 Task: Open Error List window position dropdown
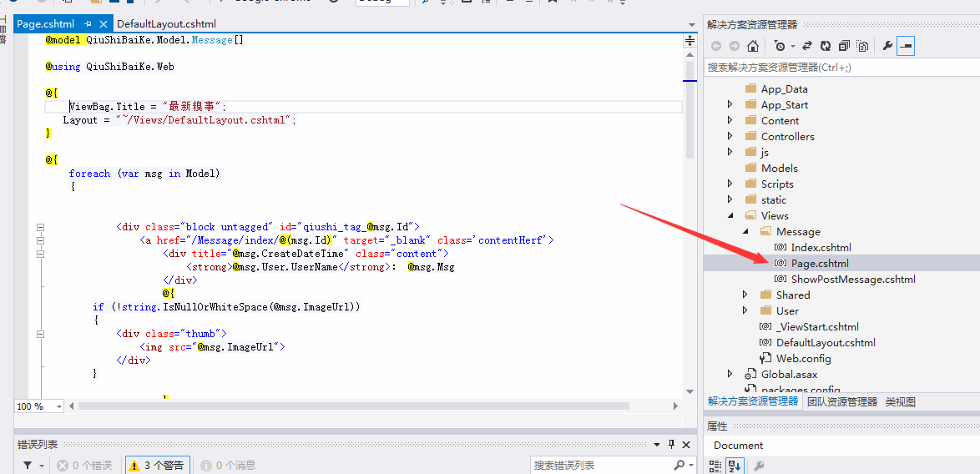[657, 445]
